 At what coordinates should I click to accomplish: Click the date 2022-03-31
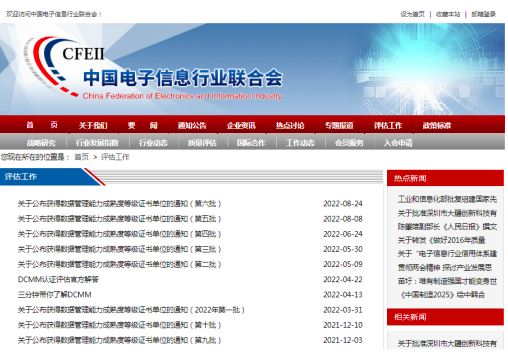[343, 310]
